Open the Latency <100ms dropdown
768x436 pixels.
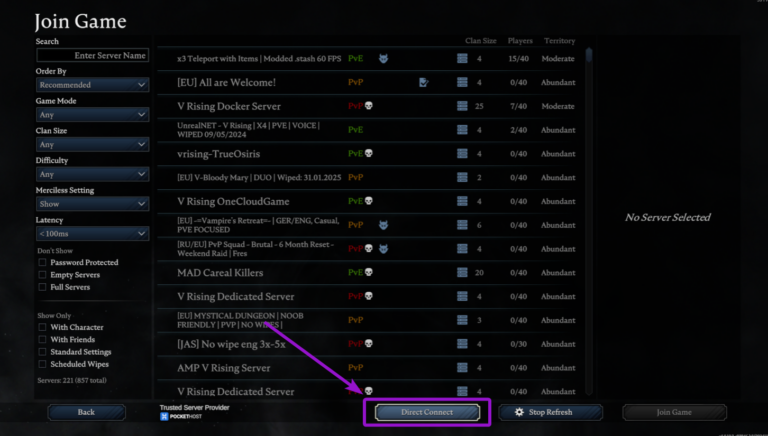pyautogui.click(x=93, y=234)
